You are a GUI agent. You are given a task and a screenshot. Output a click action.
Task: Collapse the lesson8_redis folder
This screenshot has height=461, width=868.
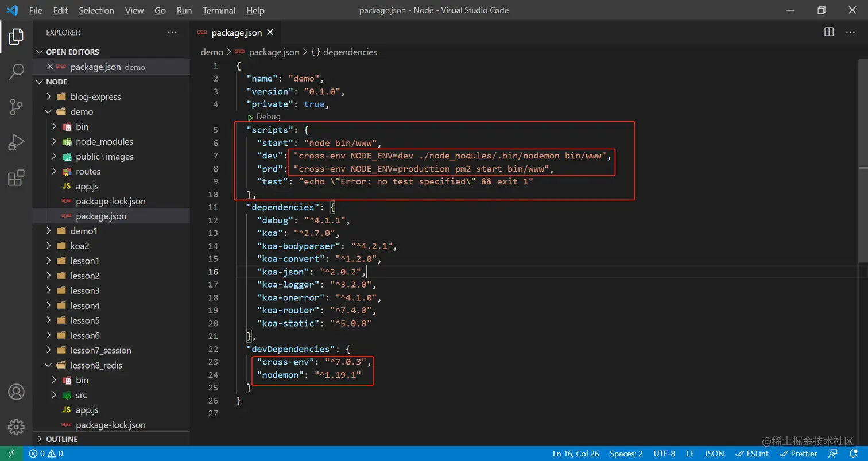click(x=111, y=365)
